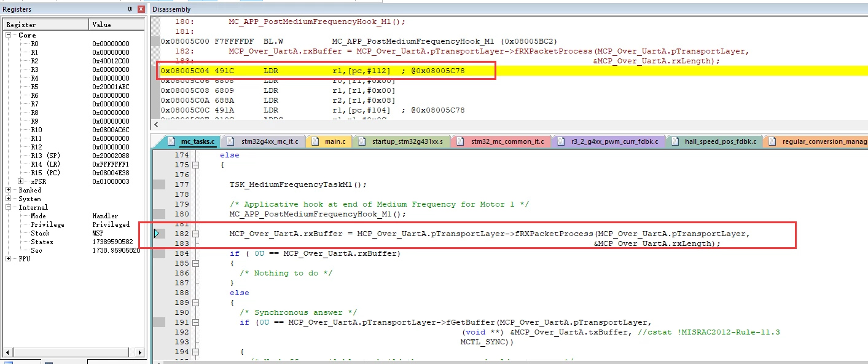868x364 pixels.
Task: Select the Stack row showing MSP
Action: click(74, 233)
